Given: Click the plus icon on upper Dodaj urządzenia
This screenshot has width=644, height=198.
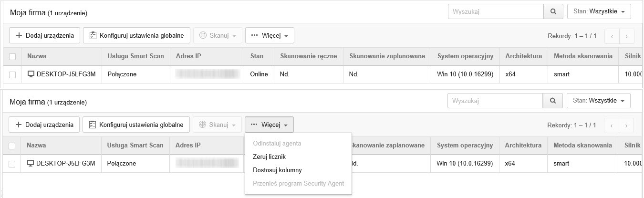Looking at the screenshot, I should pyautogui.click(x=19, y=36).
